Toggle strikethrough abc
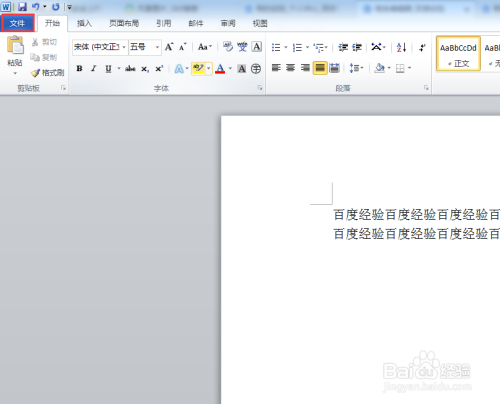 [x=130, y=69]
